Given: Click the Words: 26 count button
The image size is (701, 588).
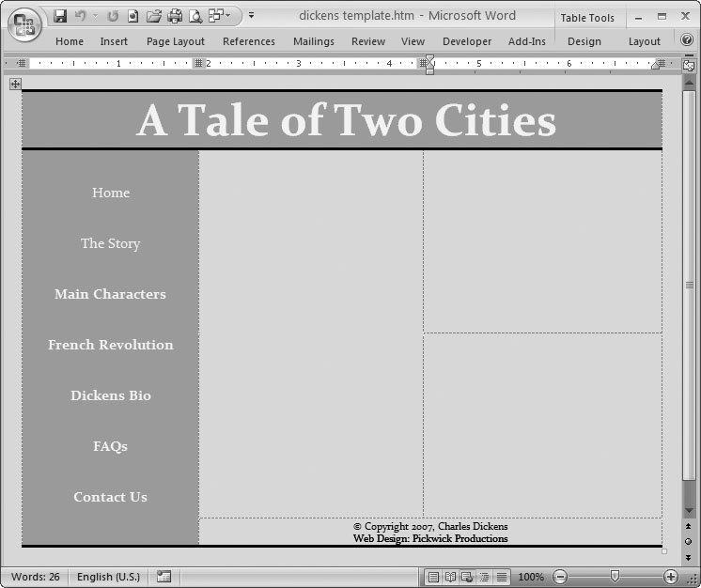Looking at the screenshot, I should (35, 577).
